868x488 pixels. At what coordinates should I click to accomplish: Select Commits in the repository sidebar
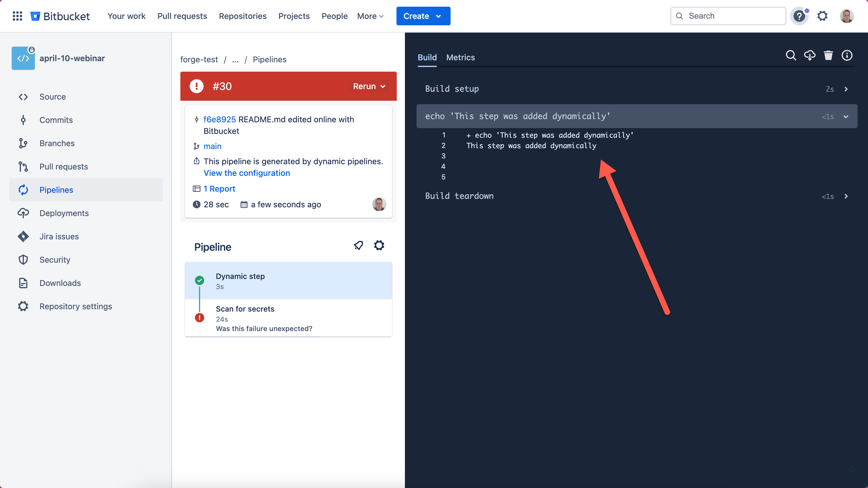click(x=56, y=120)
